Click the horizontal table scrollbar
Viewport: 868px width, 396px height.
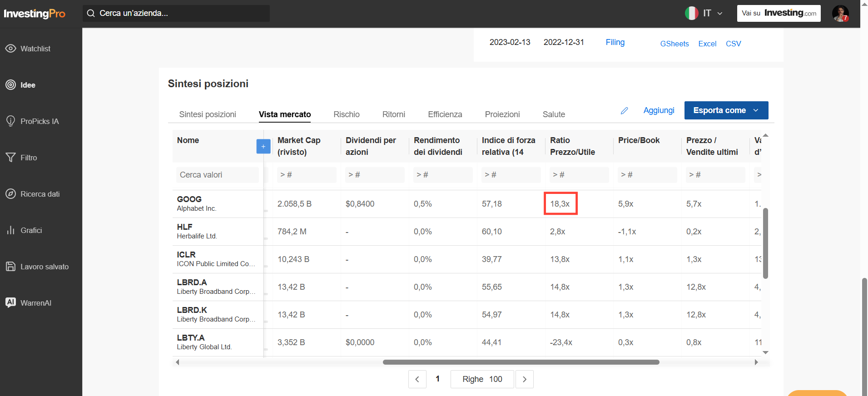[521, 362]
